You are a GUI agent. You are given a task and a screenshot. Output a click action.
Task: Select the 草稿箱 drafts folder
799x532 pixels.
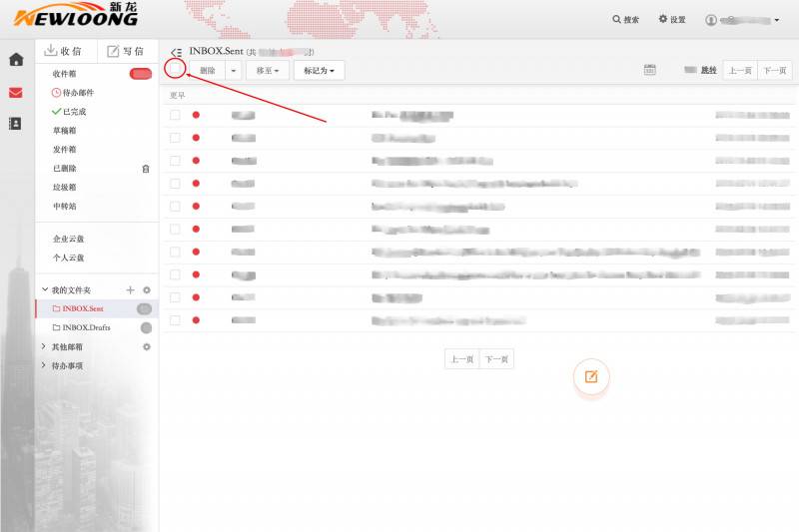click(65, 131)
